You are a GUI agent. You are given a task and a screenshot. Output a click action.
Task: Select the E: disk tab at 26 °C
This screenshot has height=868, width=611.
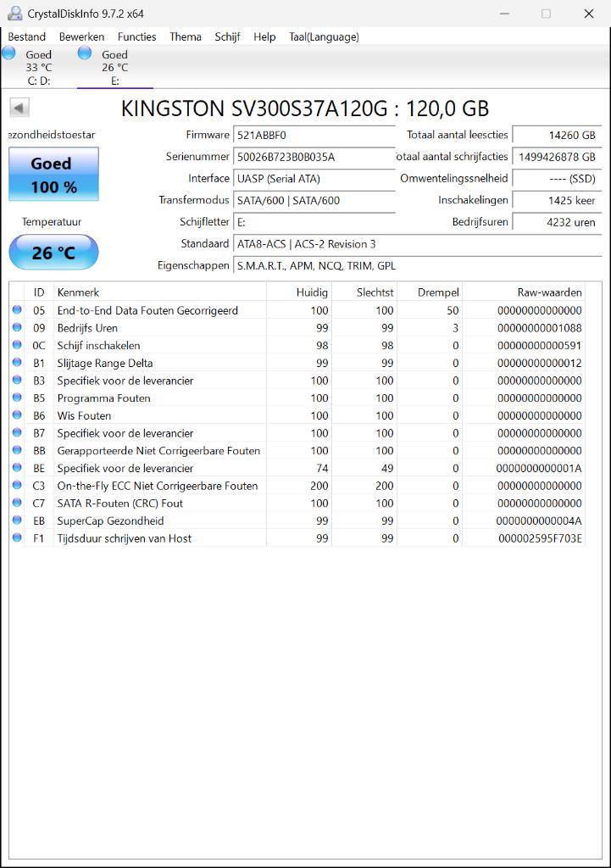tap(115, 67)
